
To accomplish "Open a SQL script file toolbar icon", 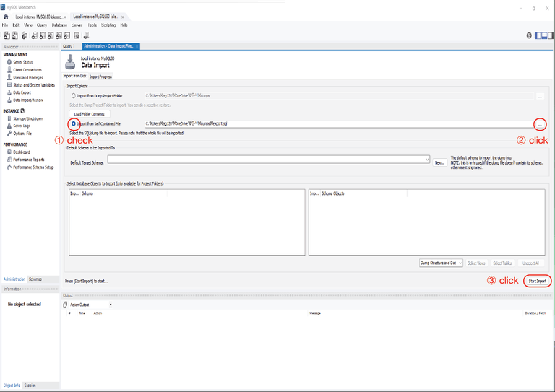I will [15, 35].
